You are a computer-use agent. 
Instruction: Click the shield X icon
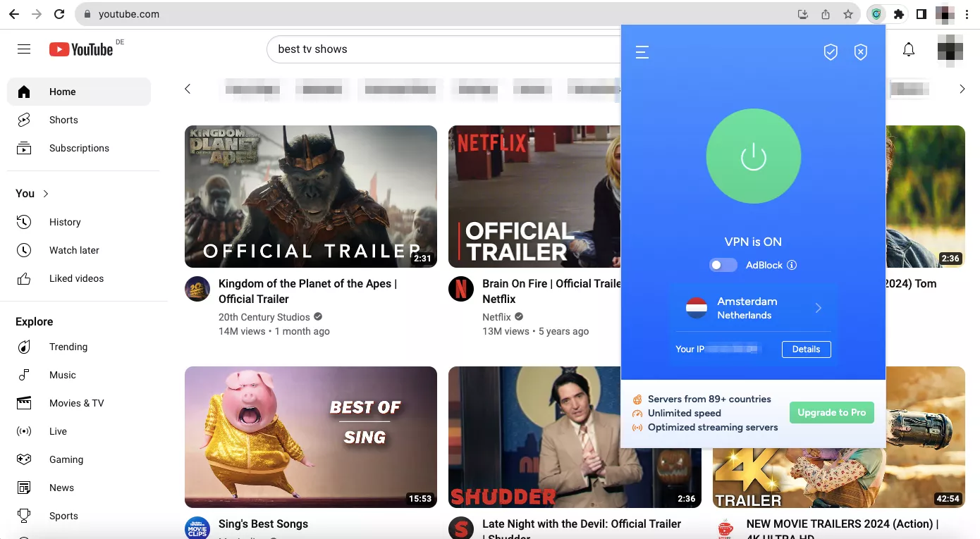860,52
